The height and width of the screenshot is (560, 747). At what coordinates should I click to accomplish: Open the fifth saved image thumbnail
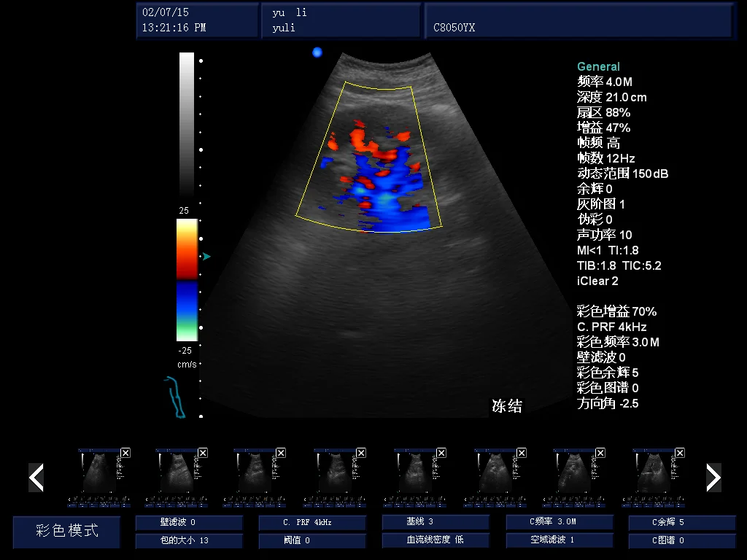click(415, 478)
